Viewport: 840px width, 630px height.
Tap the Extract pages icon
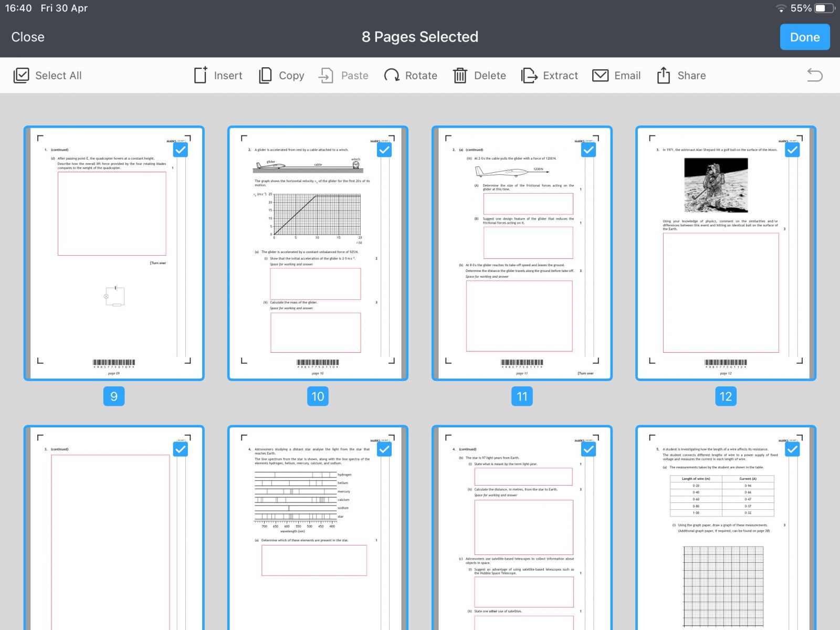click(x=529, y=76)
